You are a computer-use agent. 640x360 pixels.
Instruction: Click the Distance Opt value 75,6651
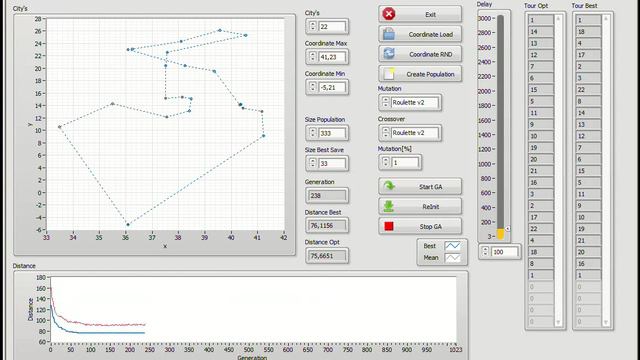(x=327, y=256)
